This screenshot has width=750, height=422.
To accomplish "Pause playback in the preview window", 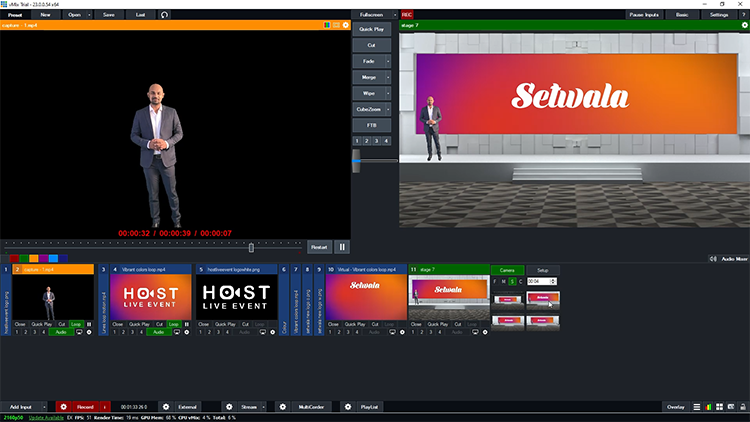I will [342, 247].
